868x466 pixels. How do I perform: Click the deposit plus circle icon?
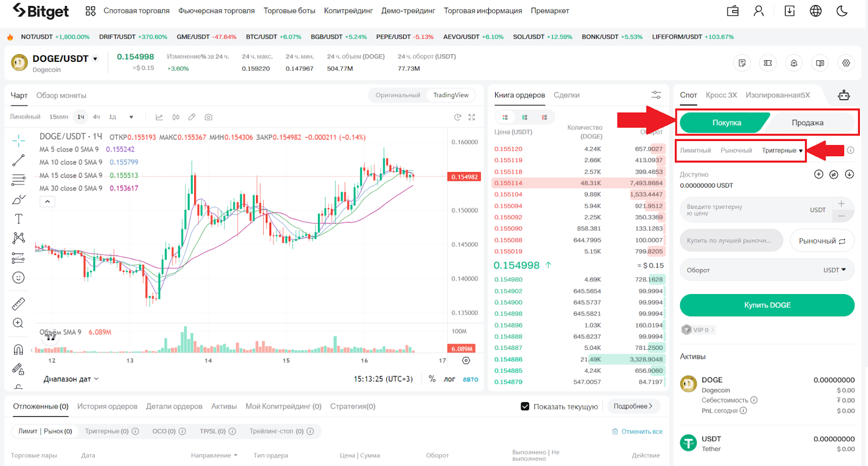point(819,174)
